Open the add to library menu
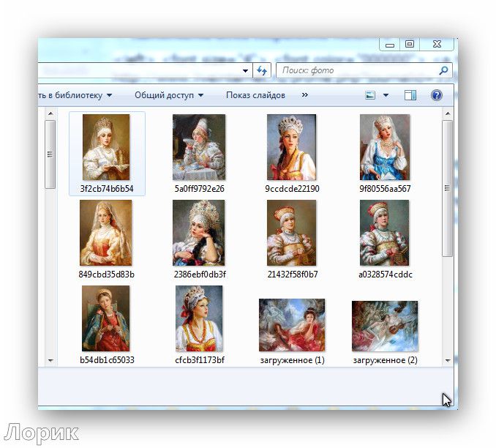 pyautogui.click(x=75, y=95)
